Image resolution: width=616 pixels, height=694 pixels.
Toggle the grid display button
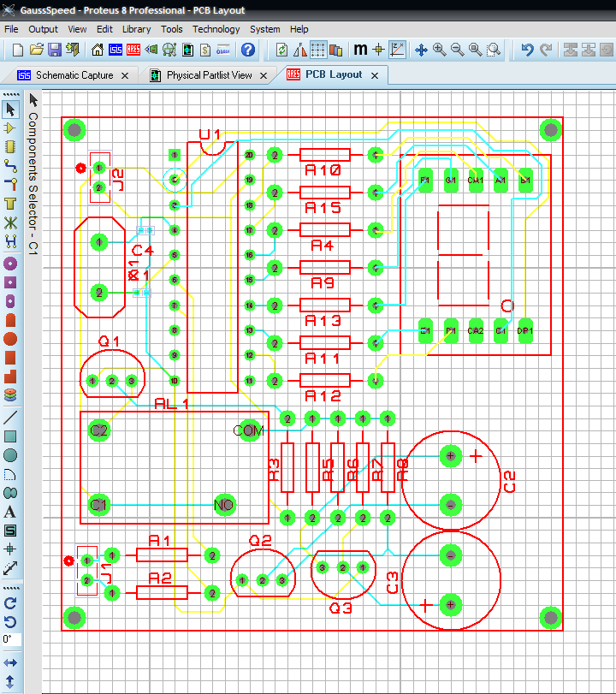(x=317, y=50)
